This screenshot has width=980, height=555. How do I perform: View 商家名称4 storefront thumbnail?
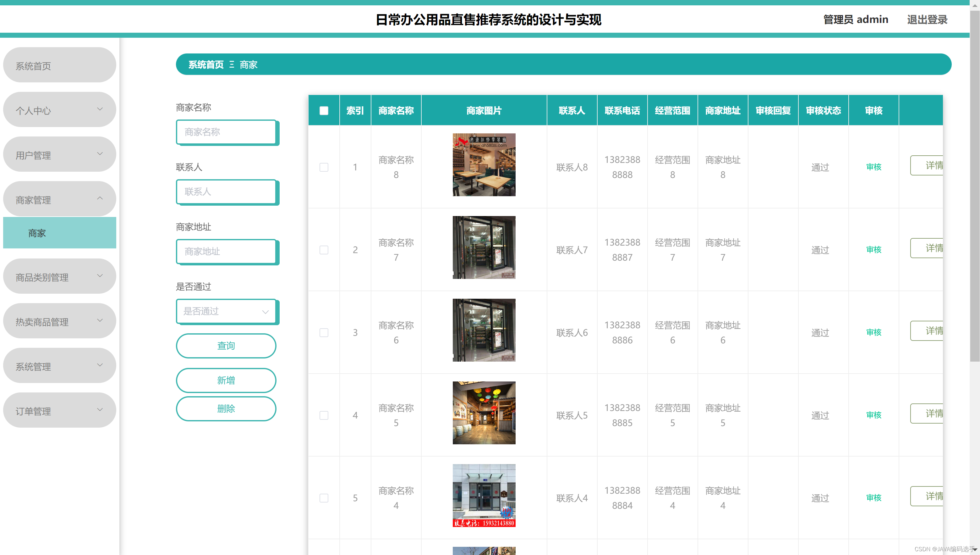click(x=484, y=496)
